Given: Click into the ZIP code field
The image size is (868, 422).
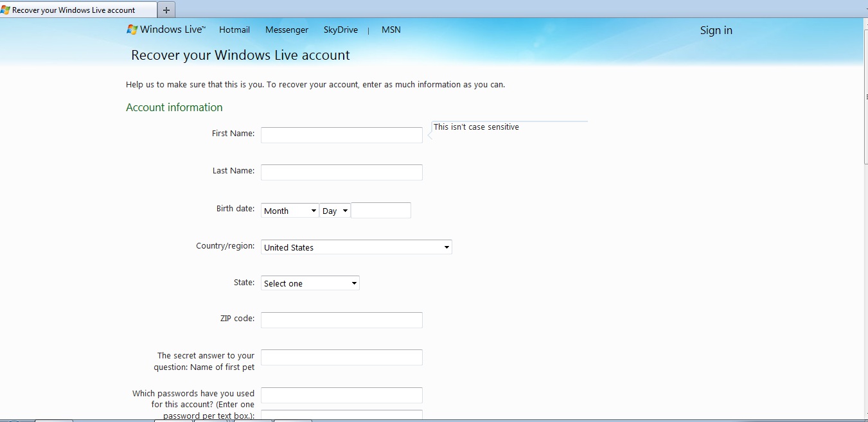Looking at the screenshot, I should [x=341, y=320].
